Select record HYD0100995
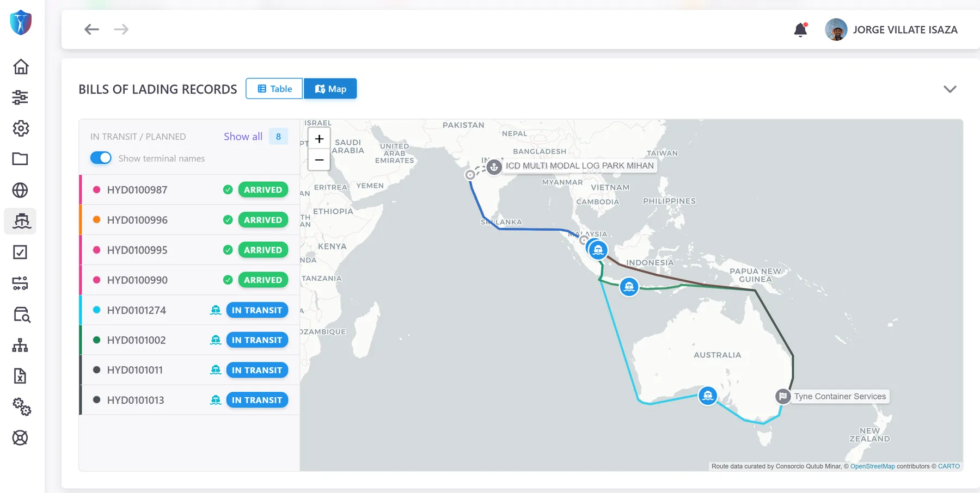The width and height of the screenshot is (980, 493). click(189, 250)
